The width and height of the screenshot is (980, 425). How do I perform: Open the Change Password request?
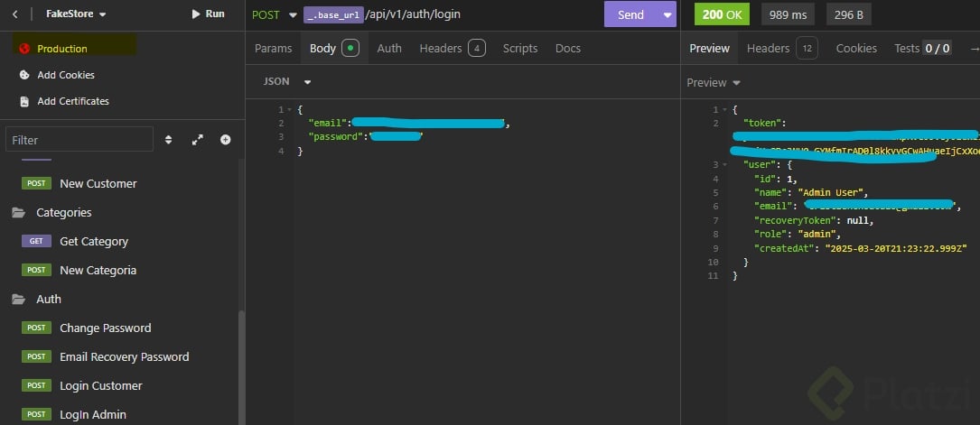105,328
